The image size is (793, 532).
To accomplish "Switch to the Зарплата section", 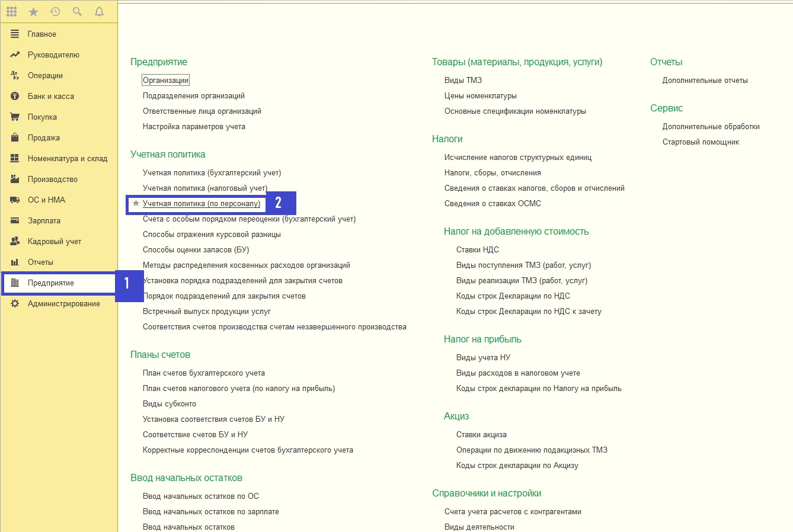I will click(x=44, y=220).
